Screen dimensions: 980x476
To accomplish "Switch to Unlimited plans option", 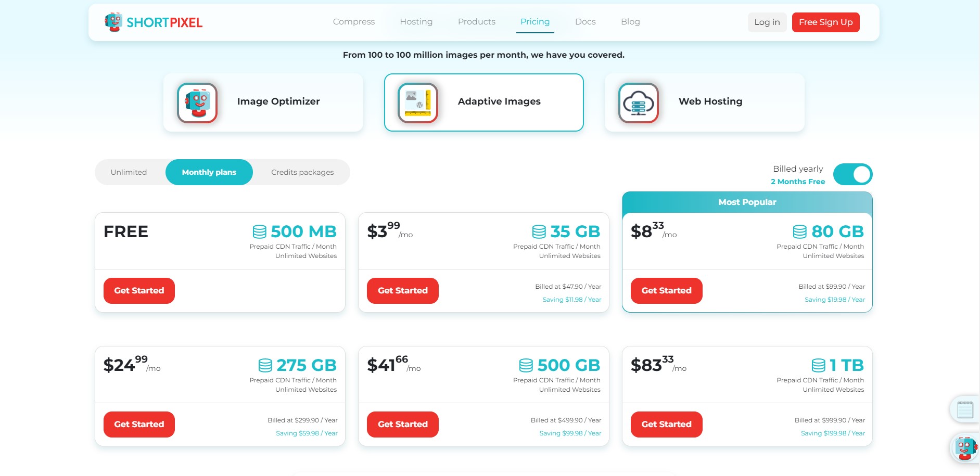I will (129, 172).
